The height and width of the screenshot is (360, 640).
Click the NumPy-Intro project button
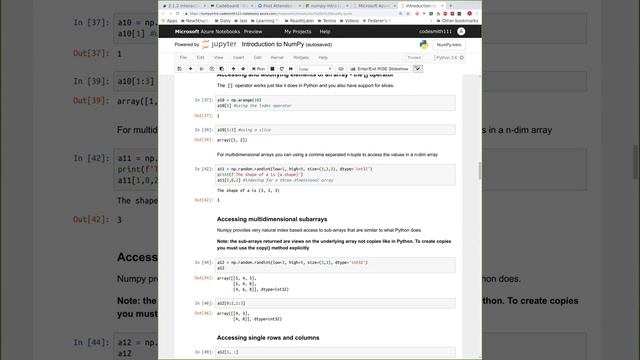[x=449, y=45]
